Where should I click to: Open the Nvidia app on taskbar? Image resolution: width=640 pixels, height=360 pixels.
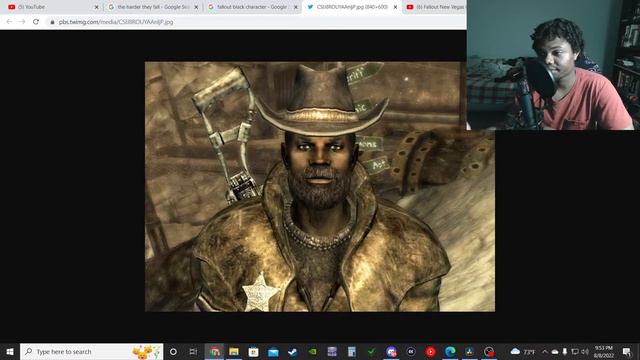tap(312, 351)
